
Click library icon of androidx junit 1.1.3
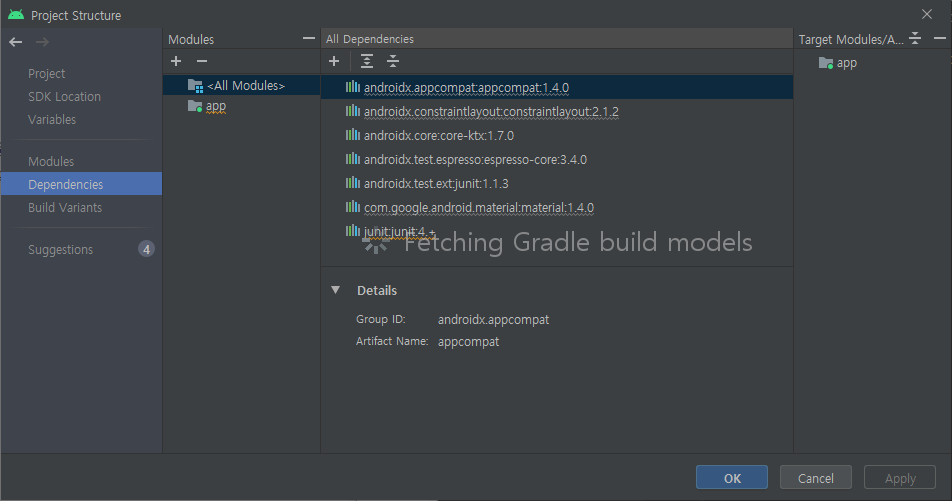(x=353, y=183)
